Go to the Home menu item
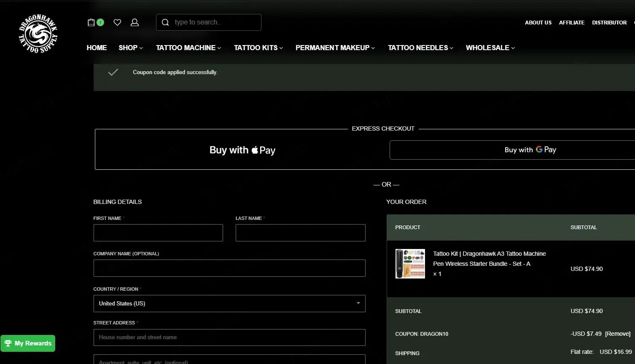The width and height of the screenshot is (635, 364). [x=97, y=48]
